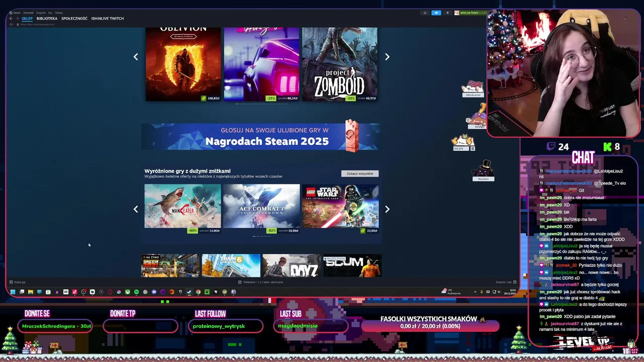Screen dimensions: 644x362
Task: Expand the system tray hidden icons chevron
Action: [x=475, y=292]
